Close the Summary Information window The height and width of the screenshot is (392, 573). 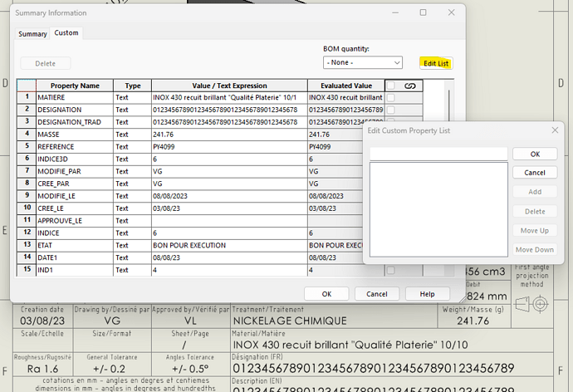(x=451, y=12)
